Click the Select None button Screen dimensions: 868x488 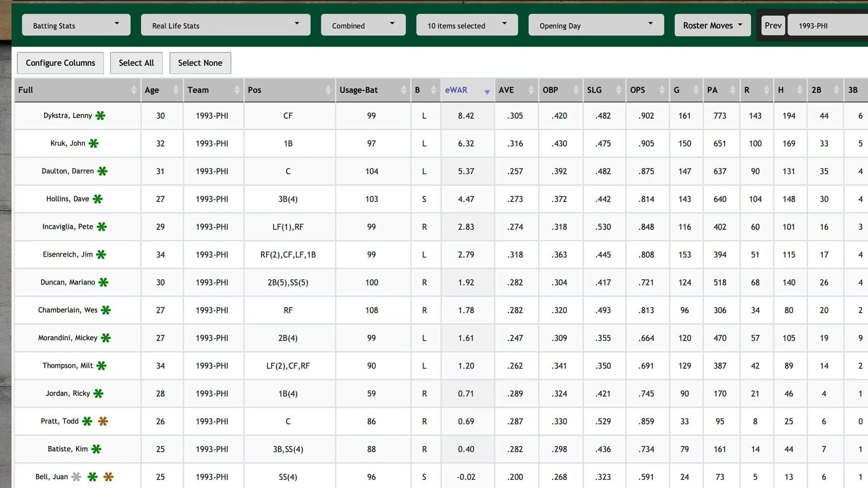tap(200, 63)
